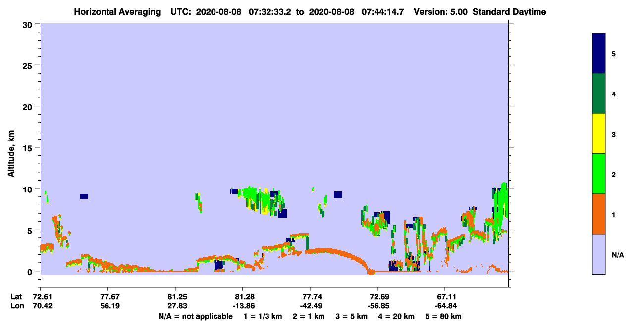Click longitude value -56.85
This screenshot has height=330, width=644.
377,306
